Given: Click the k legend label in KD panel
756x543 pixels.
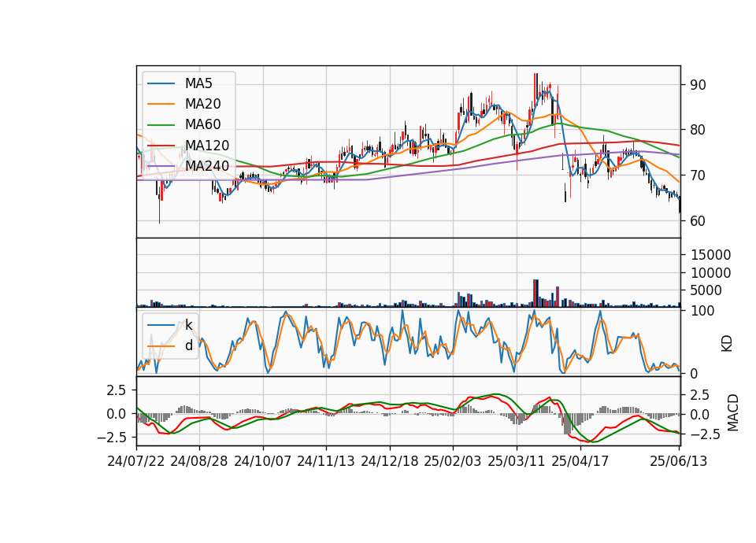Looking at the screenshot, I should [x=189, y=325].
